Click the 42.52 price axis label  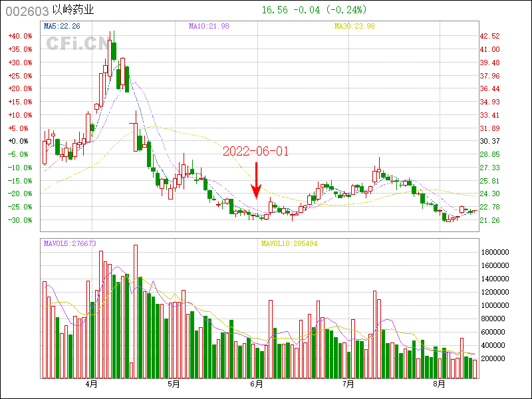click(x=490, y=36)
